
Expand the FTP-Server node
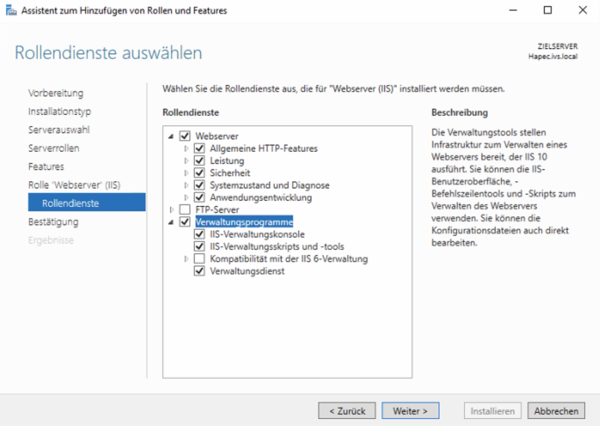[171, 209]
